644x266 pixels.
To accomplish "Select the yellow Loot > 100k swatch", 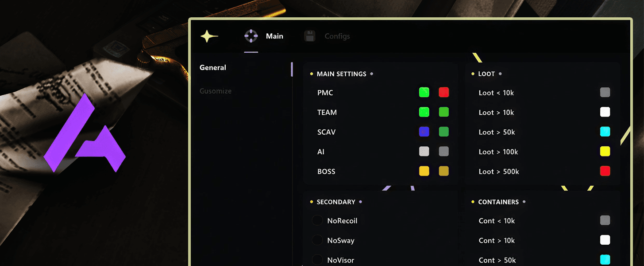I will point(605,152).
